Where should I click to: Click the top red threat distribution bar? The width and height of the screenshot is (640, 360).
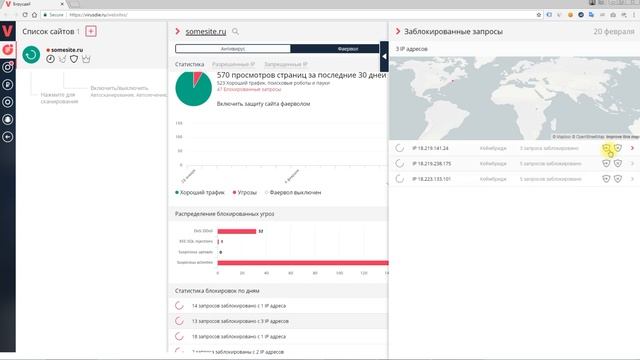237,231
